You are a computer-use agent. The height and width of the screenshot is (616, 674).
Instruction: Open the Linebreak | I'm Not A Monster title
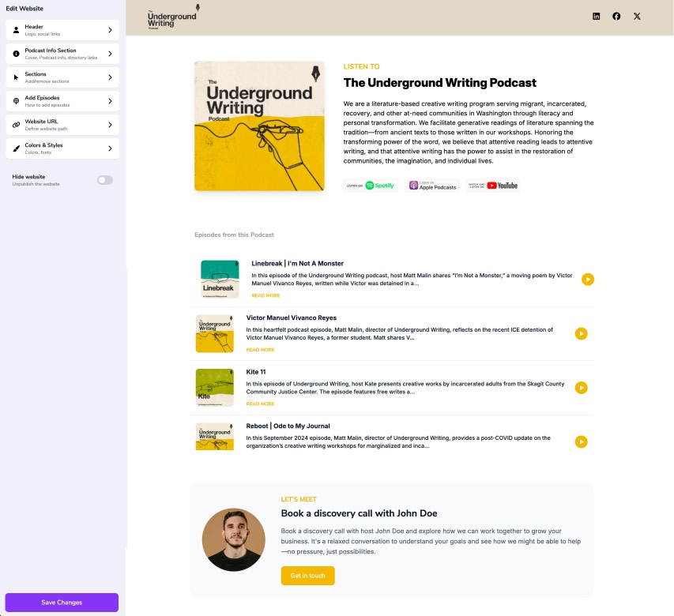tap(297, 263)
